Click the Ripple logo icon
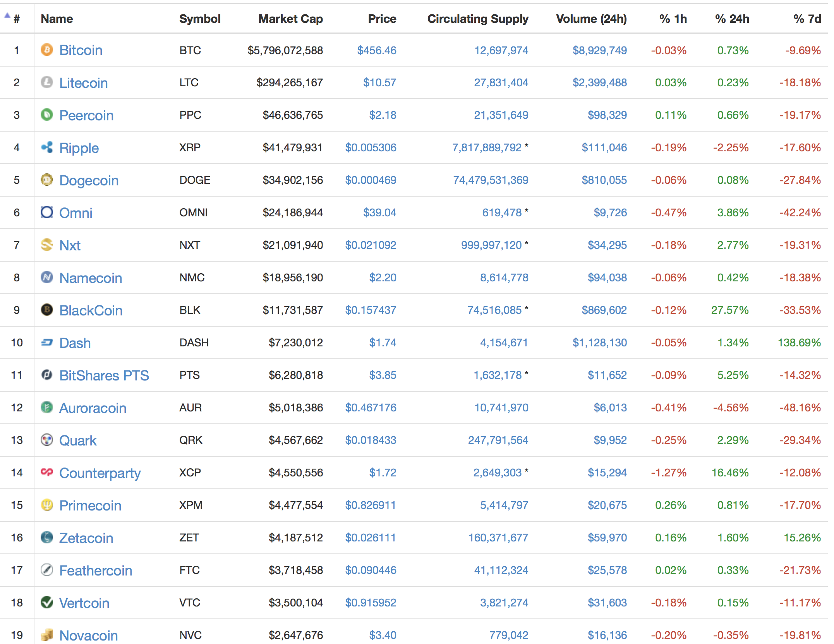This screenshot has height=644, width=834. pos(47,147)
